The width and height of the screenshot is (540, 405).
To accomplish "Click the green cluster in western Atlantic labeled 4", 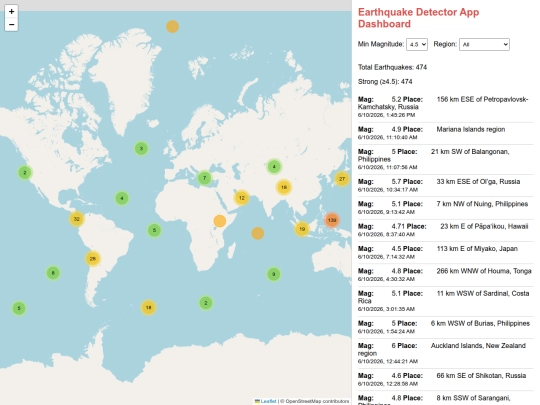I will pyautogui.click(x=122, y=198).
